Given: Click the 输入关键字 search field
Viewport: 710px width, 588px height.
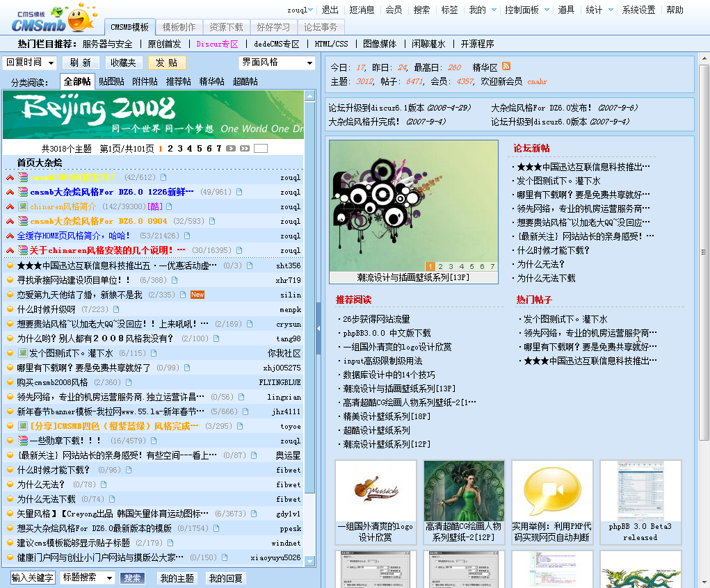Looking at the screenshot, I should click(33, 578).
